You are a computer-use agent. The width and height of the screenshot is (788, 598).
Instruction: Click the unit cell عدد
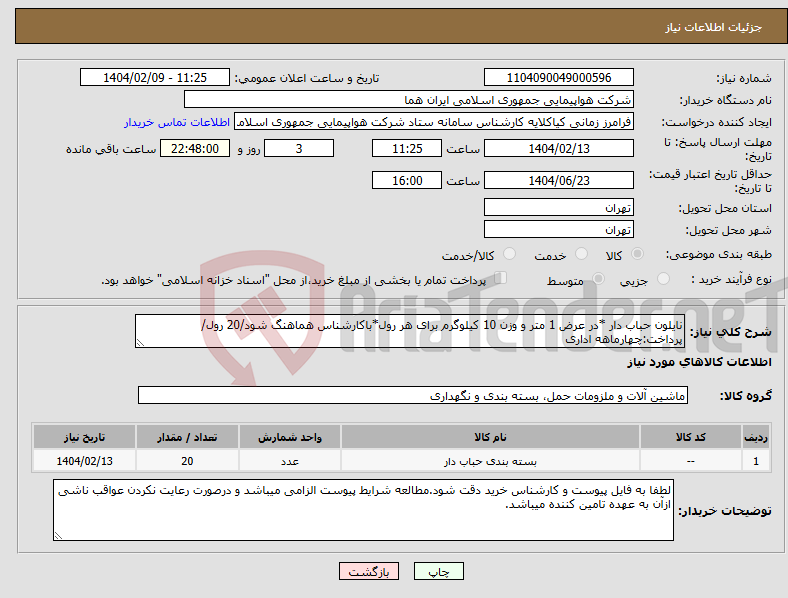point(290,461)
